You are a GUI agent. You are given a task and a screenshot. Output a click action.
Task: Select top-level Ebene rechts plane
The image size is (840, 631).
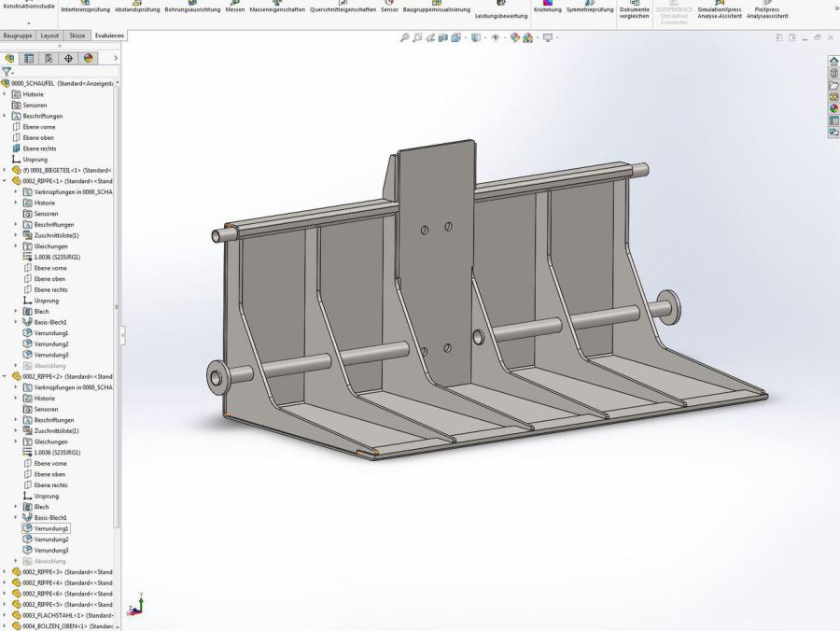pos(35,148)
